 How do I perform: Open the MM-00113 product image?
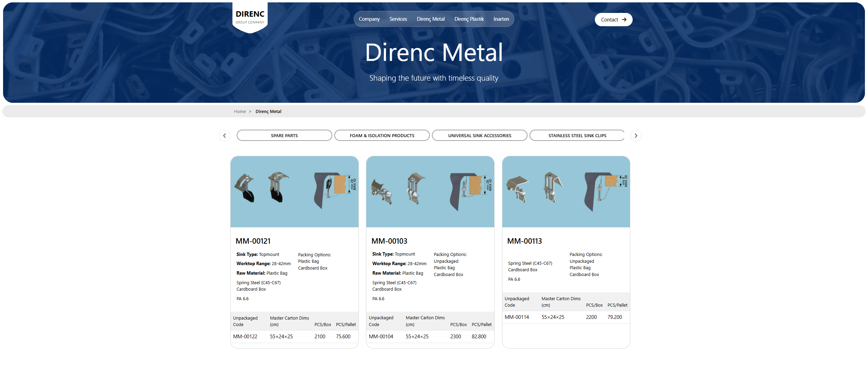coord(566,192)
